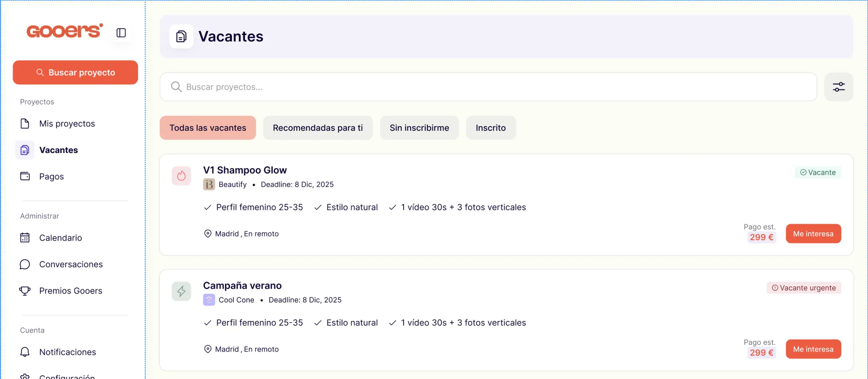Toggle the sidebar collapse icon
Screen dimensions: 868x379
121,33
